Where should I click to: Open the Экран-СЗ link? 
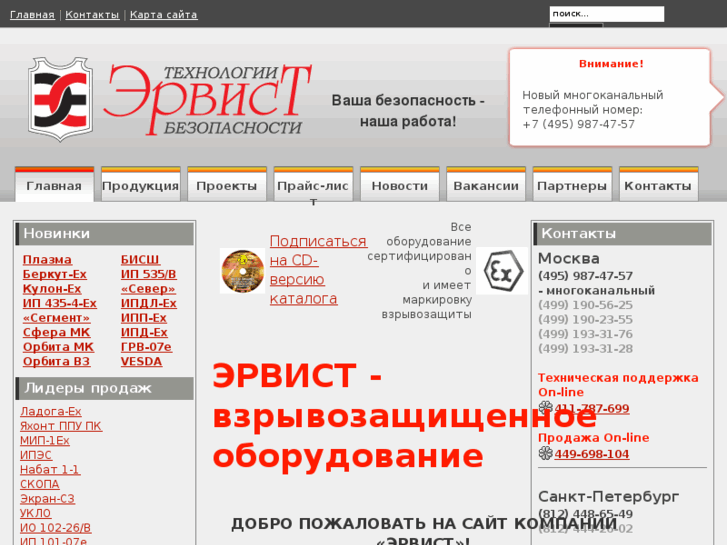click(47, 499)
